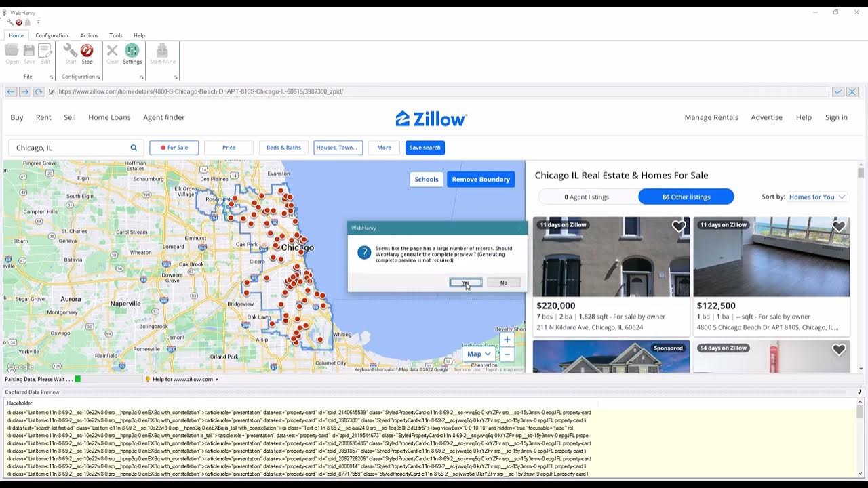
Task: Click the X button beside the address bar
Action: (x=852, y=91)
